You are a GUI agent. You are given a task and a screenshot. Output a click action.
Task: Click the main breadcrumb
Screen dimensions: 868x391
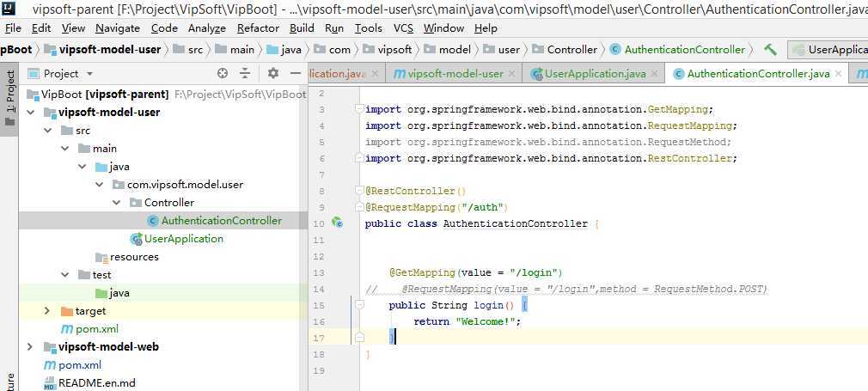click(x=235, y=50)
